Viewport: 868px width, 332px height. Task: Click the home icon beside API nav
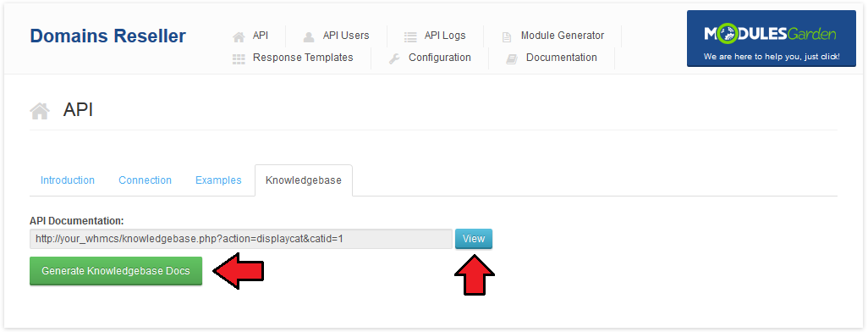pyautogui.click(x=239, y=37)
